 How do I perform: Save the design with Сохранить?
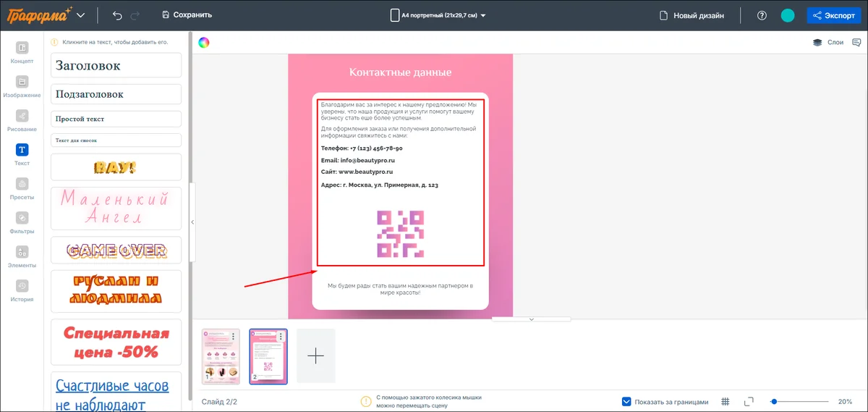coord(187,15)
